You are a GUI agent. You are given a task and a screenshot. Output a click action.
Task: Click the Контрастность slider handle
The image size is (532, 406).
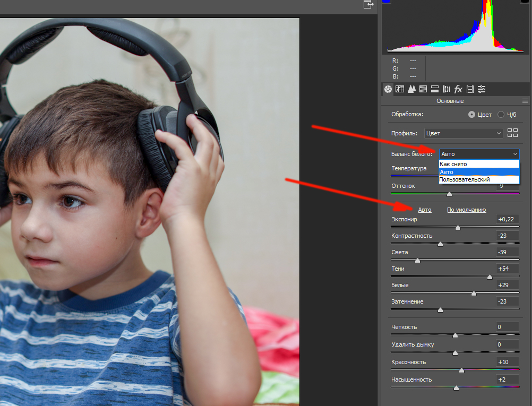click(x=440, y=244)
